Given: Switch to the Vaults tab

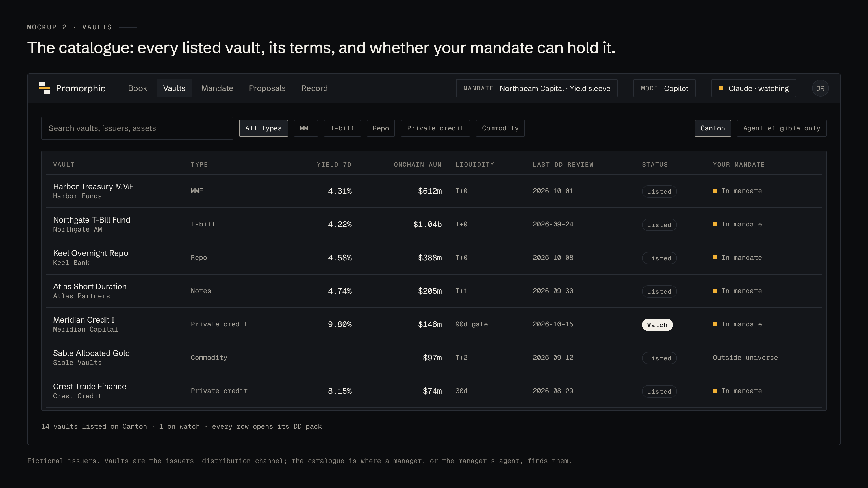Looking at the screenshot, I should 174,88.
